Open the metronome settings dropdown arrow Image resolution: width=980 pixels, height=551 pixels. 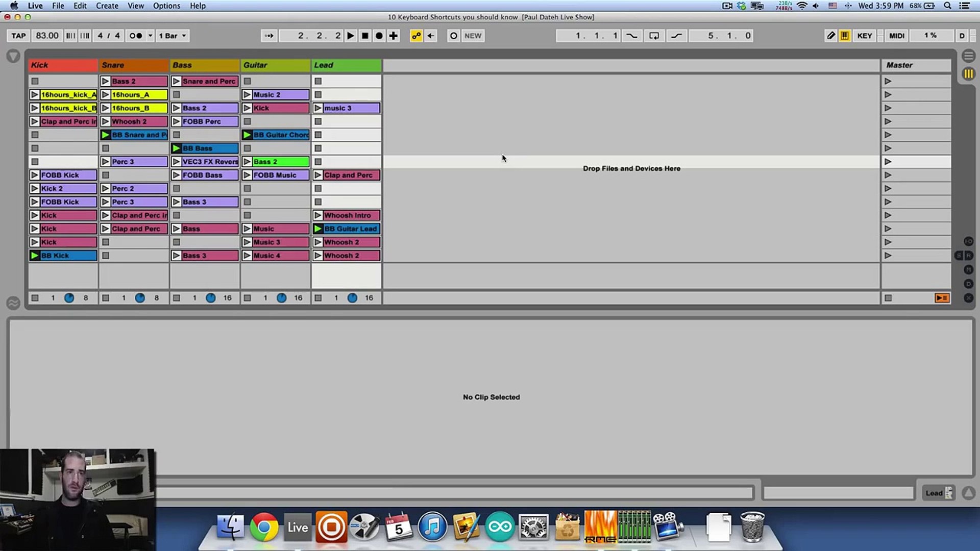(150, 36)
